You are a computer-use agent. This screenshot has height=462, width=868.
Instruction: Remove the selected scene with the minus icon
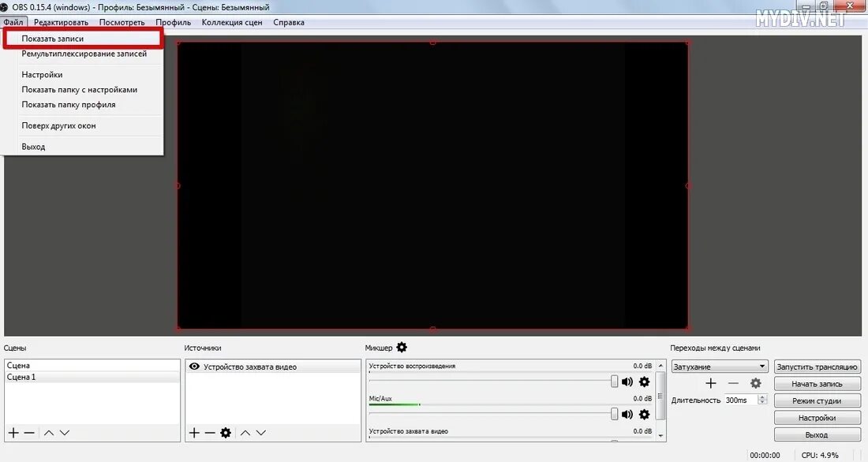point(29,433)
